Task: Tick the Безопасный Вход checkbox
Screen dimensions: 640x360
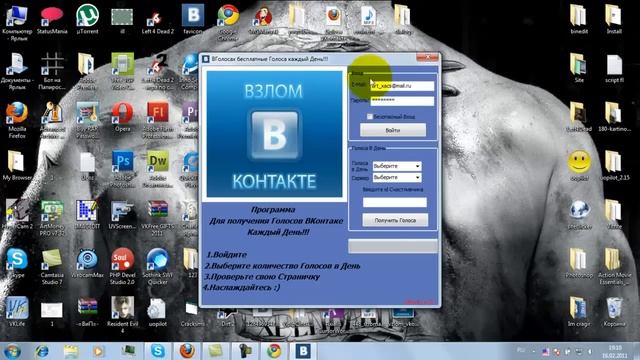Action: pyautogui.click(x=370, y=117)
